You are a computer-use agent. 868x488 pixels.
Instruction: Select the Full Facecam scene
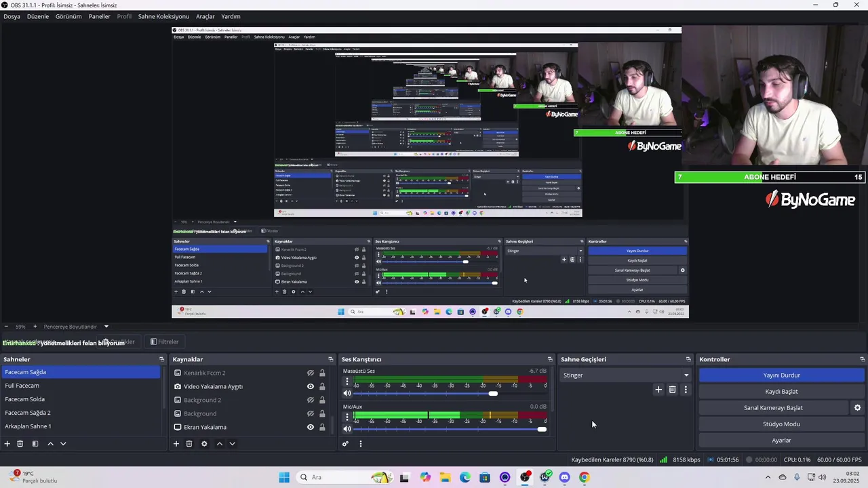click(81, 386)
